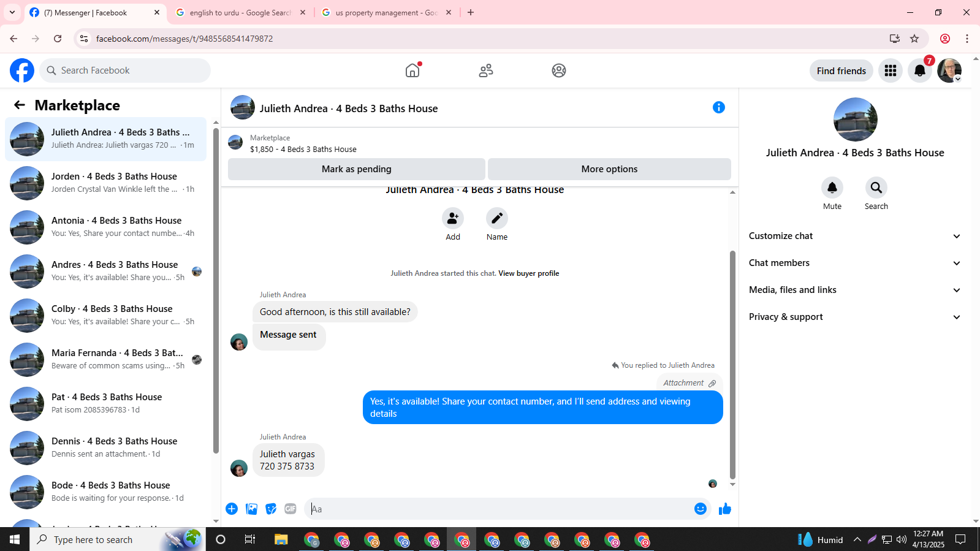The width and height of the screenshot is (980, 551).
Task: Open Marketplace listing $1,850 header
Action: coord(480,143)
